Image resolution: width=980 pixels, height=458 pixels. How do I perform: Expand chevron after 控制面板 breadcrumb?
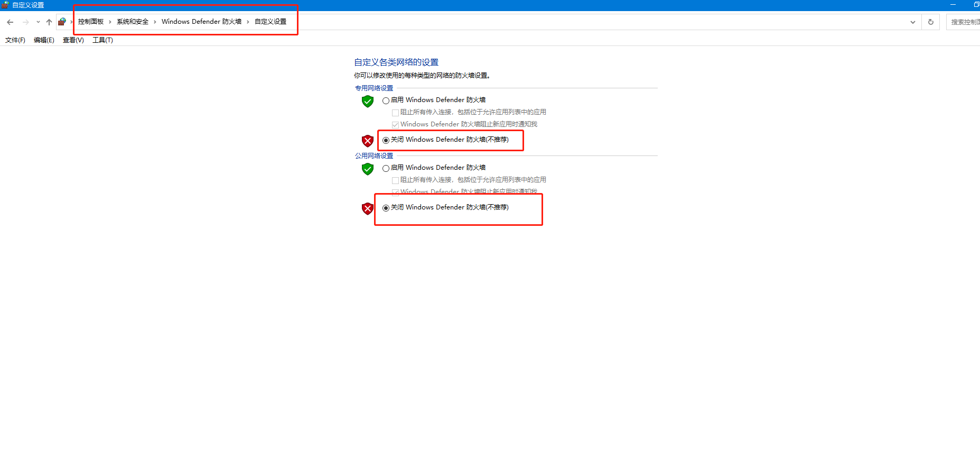[x=110, y=22]
